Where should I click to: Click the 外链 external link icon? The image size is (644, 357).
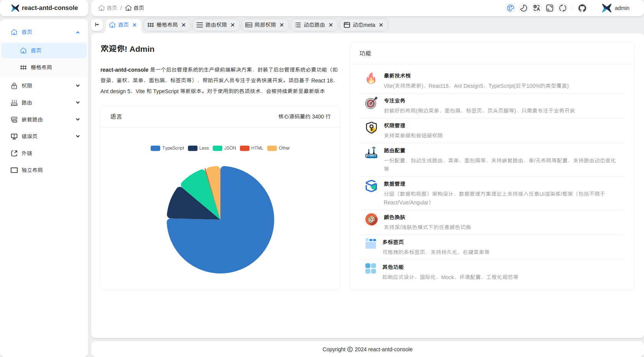click(x=14, y=153)
